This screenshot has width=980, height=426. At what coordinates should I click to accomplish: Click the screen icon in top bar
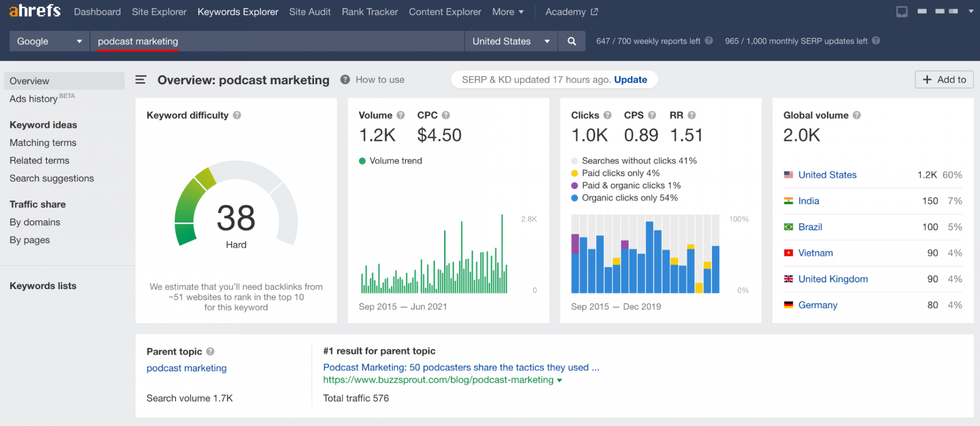pyautogui.click(x=902, y=11)
